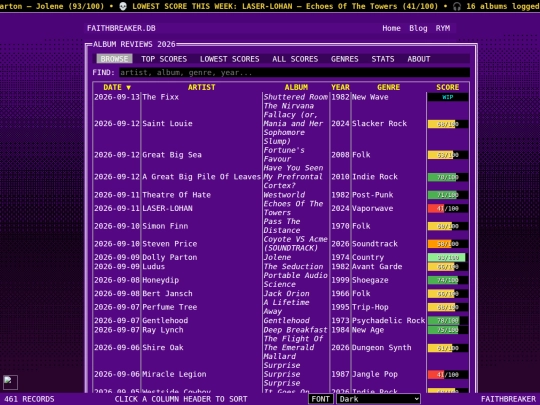This screenshot has height=405, width=540.
Task: Focus the FIND search field
Action: click(294, 73)
